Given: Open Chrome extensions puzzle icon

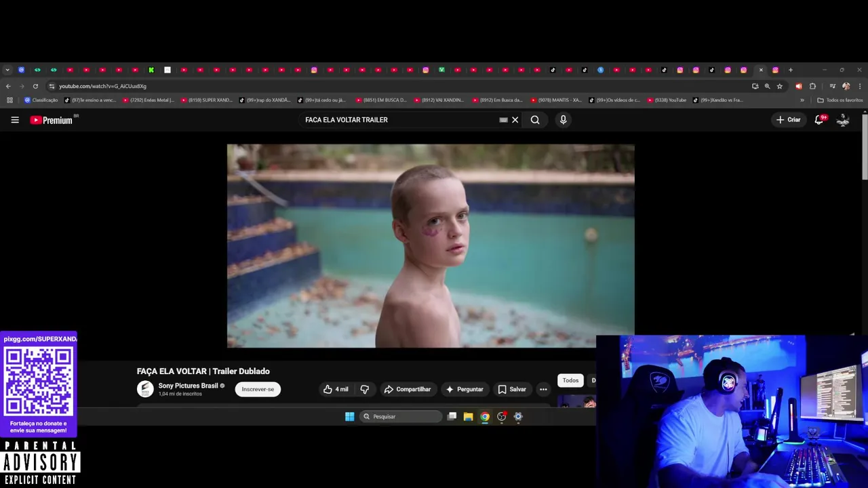Looking at the screenshot, I should pos(812,86).
